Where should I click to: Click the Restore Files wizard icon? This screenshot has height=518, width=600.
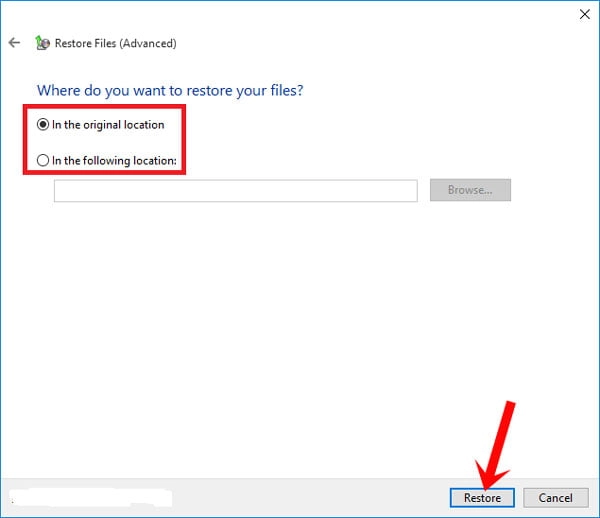click(x=41, y=43)
